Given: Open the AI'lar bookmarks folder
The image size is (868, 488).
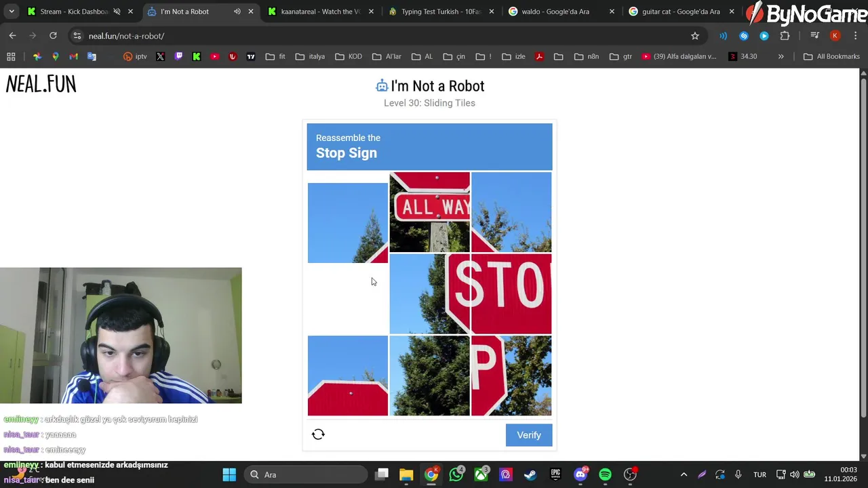Looking at the screenshot, I should [x=387, y=56].
